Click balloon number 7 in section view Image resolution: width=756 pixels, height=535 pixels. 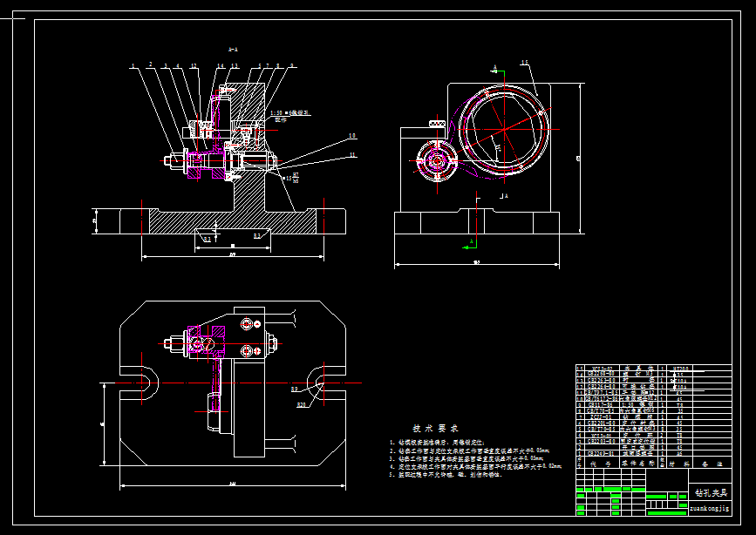(268, 65)
